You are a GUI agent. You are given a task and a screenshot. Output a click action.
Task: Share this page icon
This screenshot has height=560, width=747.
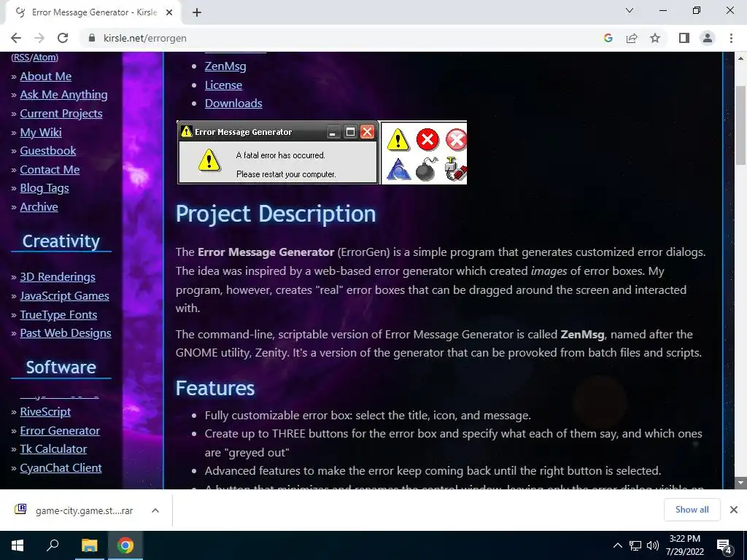click(632, 38)
